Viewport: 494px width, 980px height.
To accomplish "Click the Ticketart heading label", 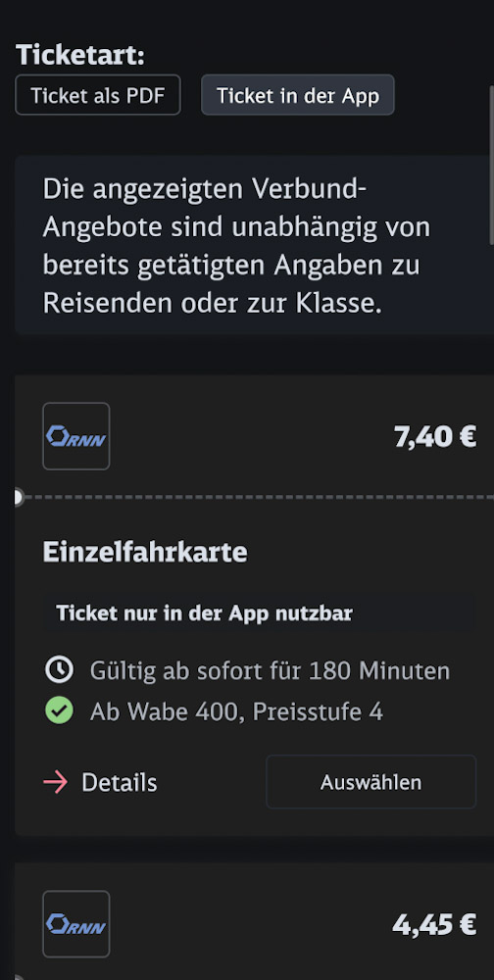I will [x=80, y=55].
